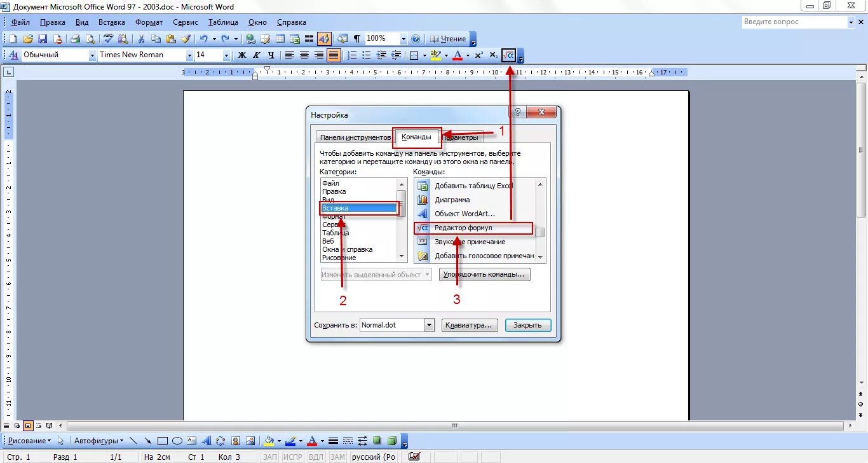Click Упорядочить команды... button

tap(486, 274)
